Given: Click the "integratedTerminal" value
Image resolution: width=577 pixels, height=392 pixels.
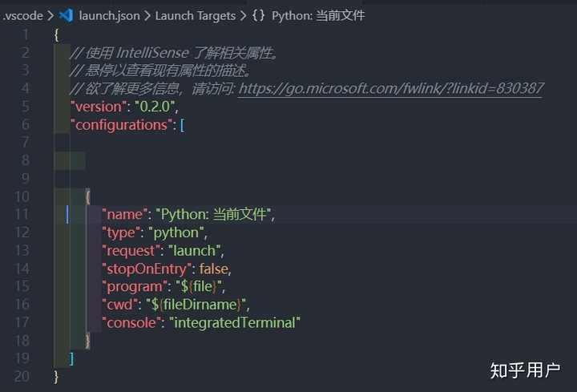Looking at the screenshot, I should [235, 323].
